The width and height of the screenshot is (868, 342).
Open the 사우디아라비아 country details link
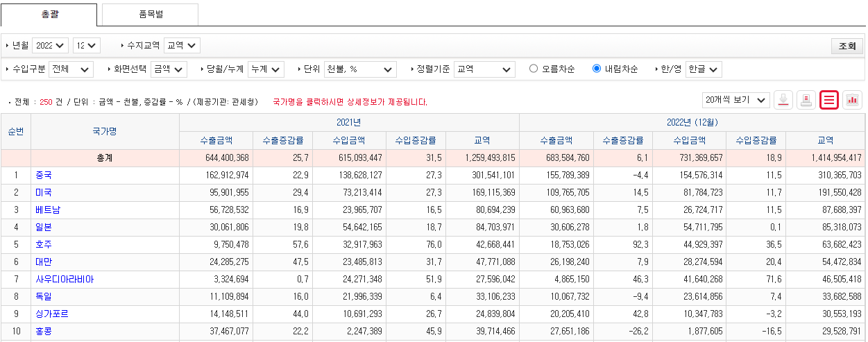click(65, 279)
